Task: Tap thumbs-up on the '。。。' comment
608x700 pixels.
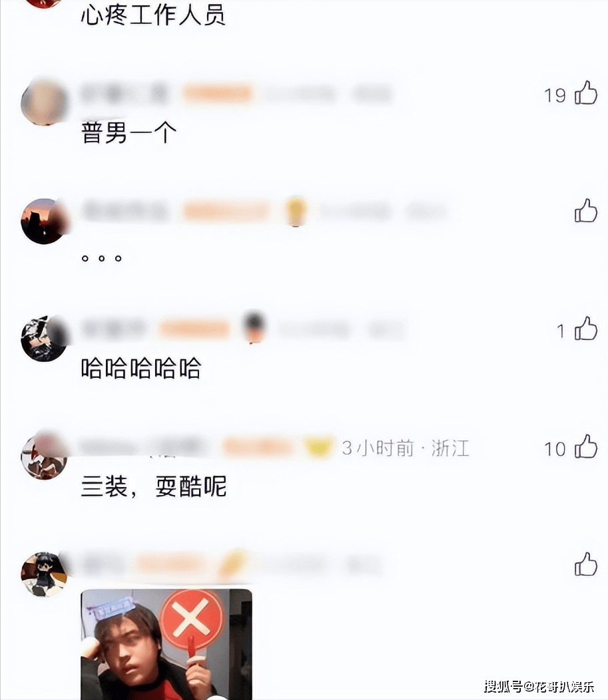Action: click(585, 211)
